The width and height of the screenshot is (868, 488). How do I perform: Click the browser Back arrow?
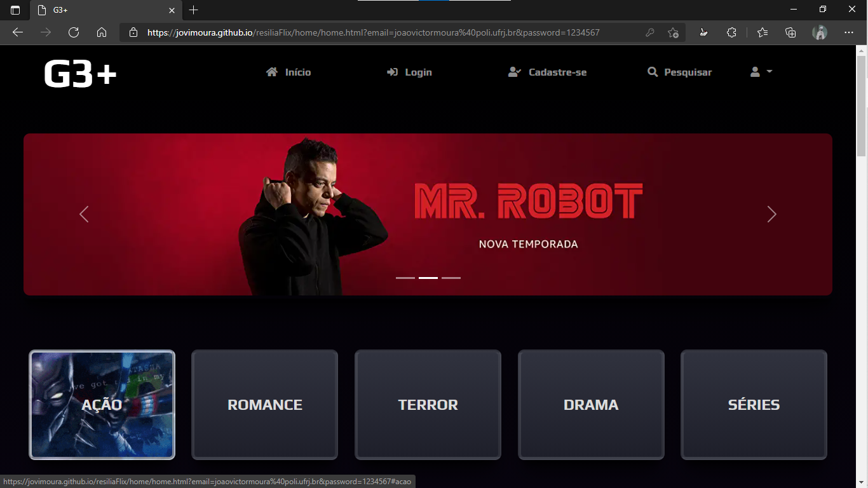(18, 32)
